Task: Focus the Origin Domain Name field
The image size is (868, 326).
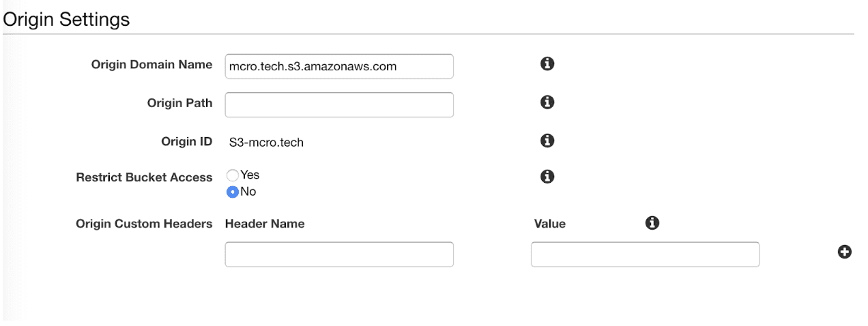Action: 339,67
